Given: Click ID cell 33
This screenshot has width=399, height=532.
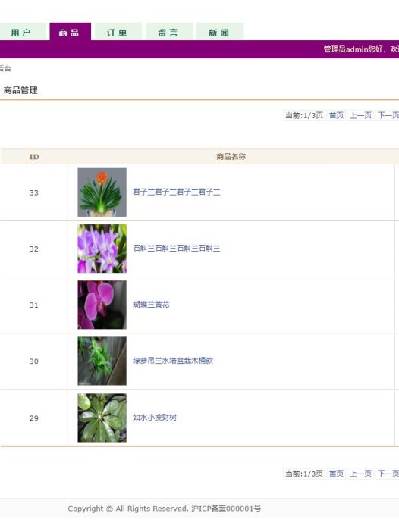Looking at the screenshot, I should click(33, 192).
